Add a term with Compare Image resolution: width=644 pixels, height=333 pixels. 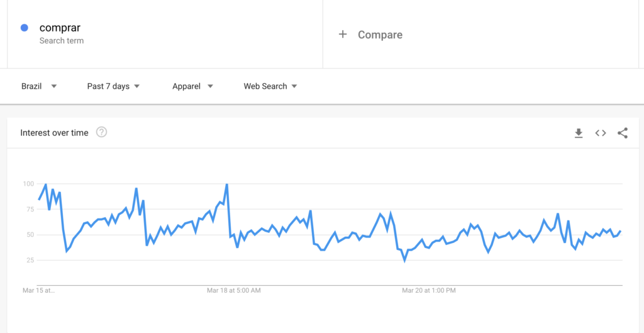tap(380, 35)
